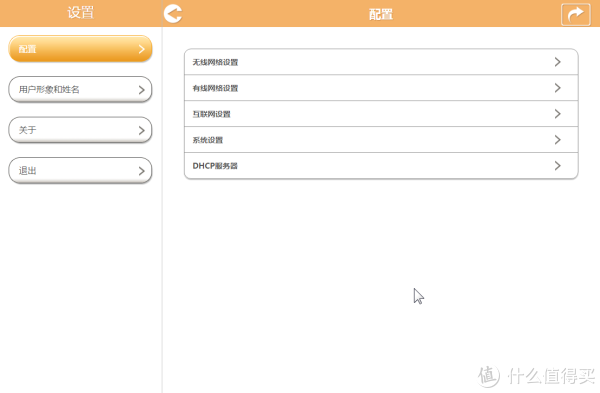
Task: Click chevron on 互联网设置 row
Action: (558, 114)
